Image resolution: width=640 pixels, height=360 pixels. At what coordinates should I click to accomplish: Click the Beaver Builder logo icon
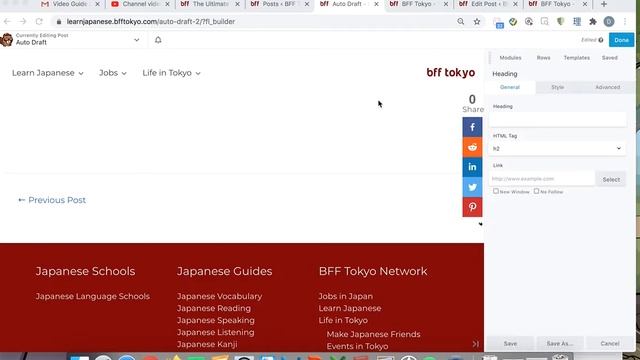[x=7, y=40]
